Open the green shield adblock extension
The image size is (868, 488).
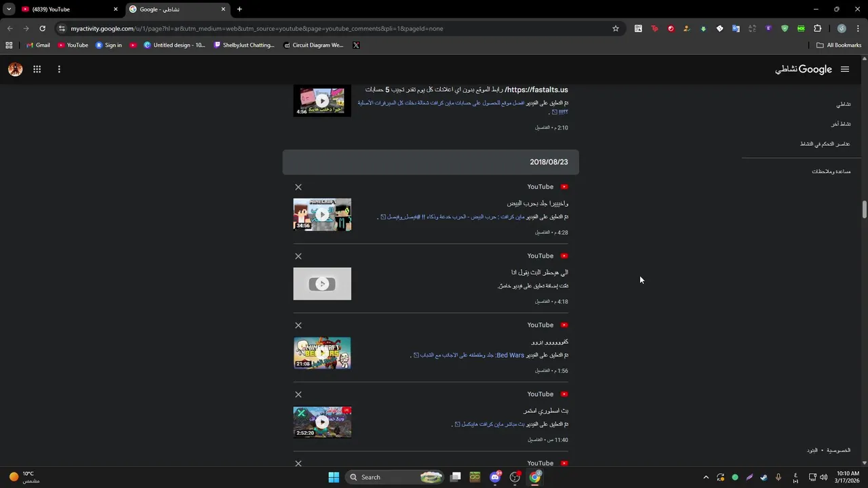[x=785, y=28]
